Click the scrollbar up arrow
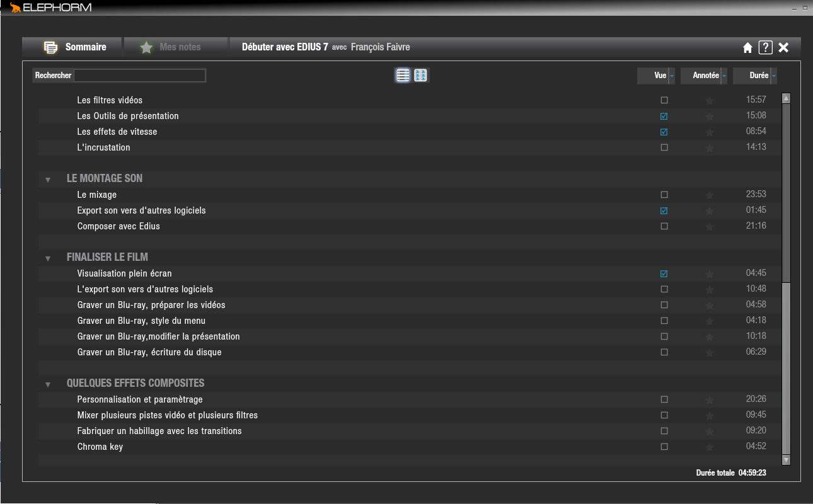The height and width of the screenshot is (504, 813). [x=786, y=98]
